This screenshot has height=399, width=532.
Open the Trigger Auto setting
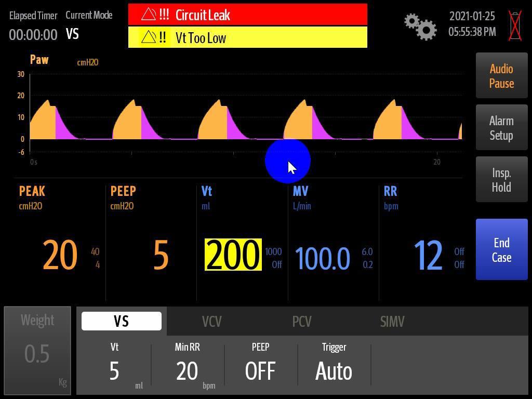334,366
